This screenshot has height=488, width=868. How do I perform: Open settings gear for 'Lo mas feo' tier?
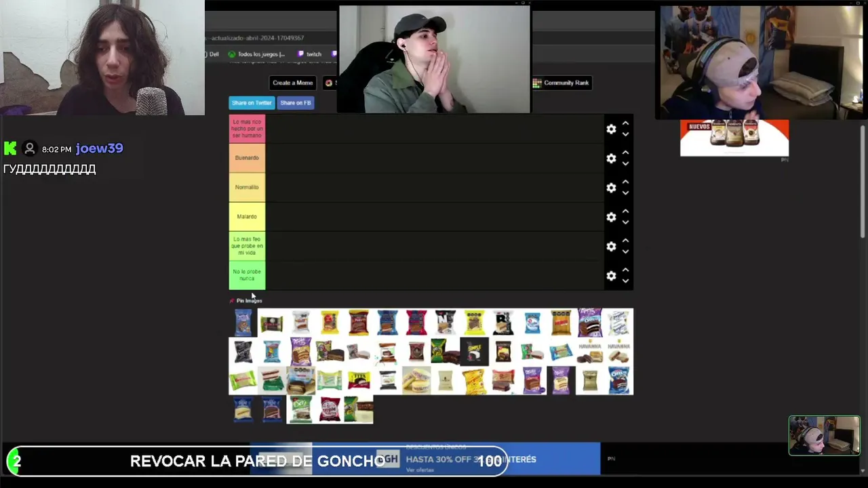[611, 246]
